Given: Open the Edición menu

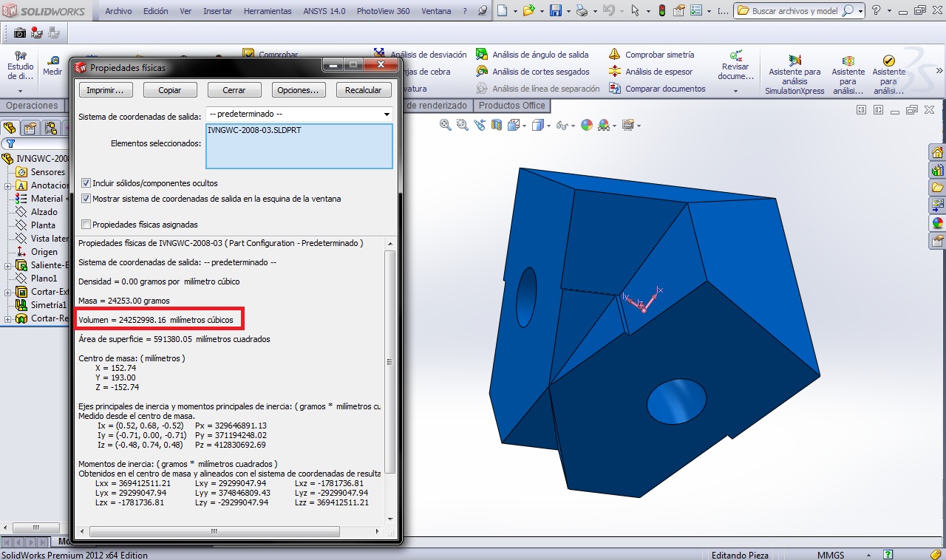Looking at the screenshot, I should [155, 11].
